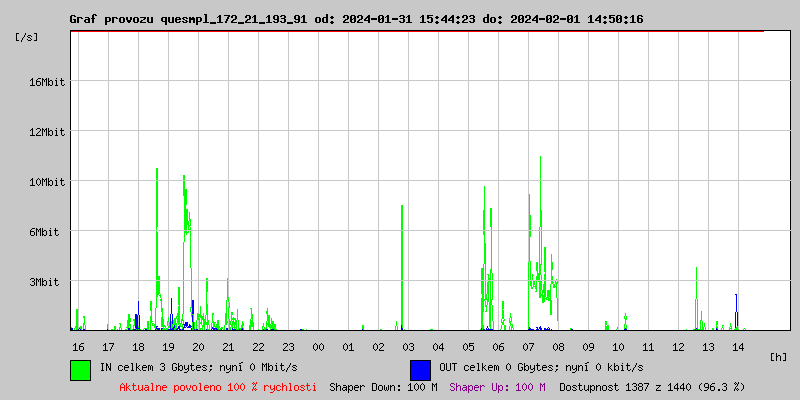Click the purple 'Shaper Up: 100 M' text

[x=497, y=386]
